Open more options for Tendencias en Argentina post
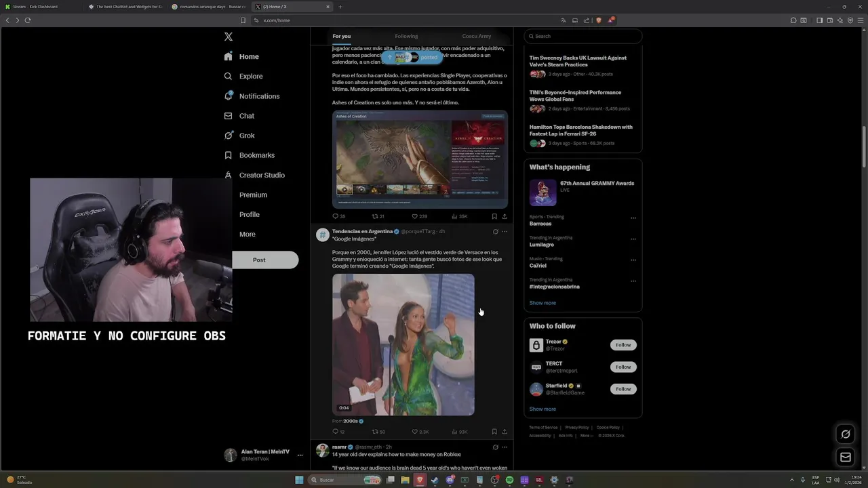The width and height of the screenshot is (868, 488). point(504,232)
